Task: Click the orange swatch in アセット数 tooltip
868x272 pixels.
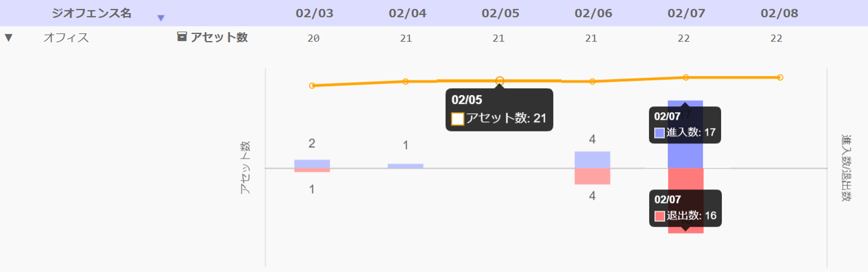Action: (x=457, y=119)
